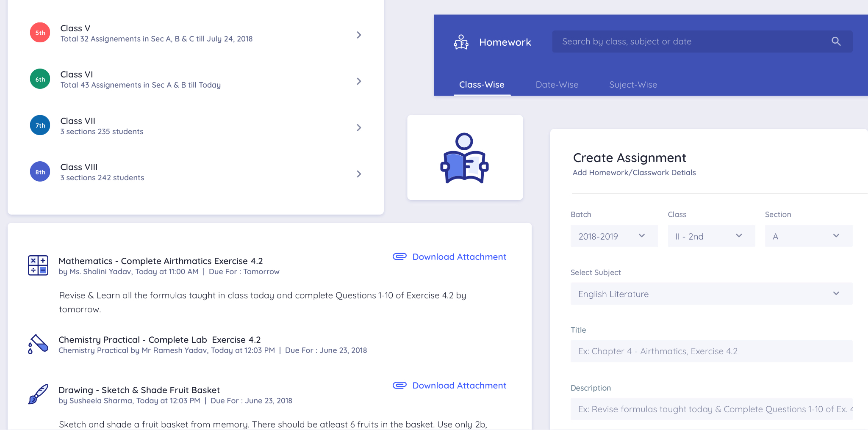Click the red 5th class badge
The height and width of the screenshot is (430, 868).
point(40,33)
